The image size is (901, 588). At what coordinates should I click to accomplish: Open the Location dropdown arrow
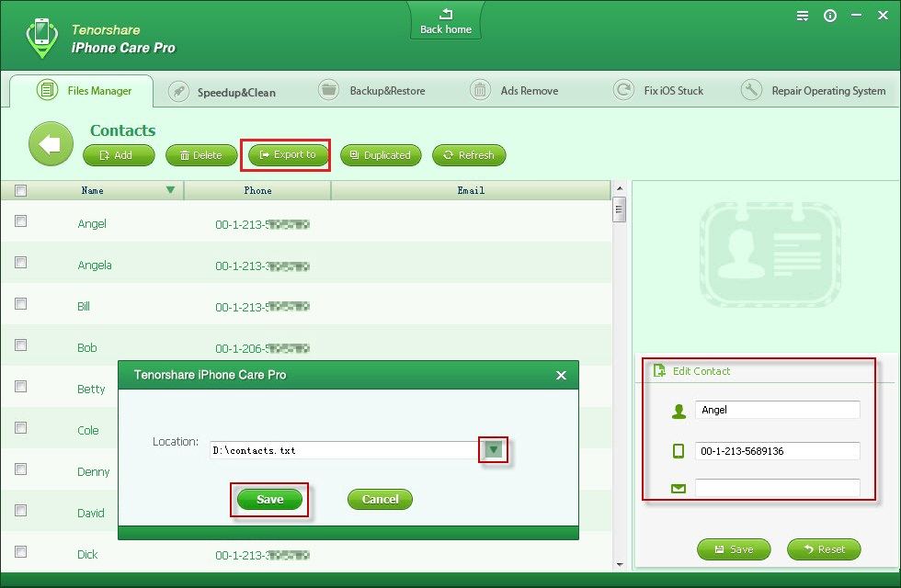(x=493, y=449)
